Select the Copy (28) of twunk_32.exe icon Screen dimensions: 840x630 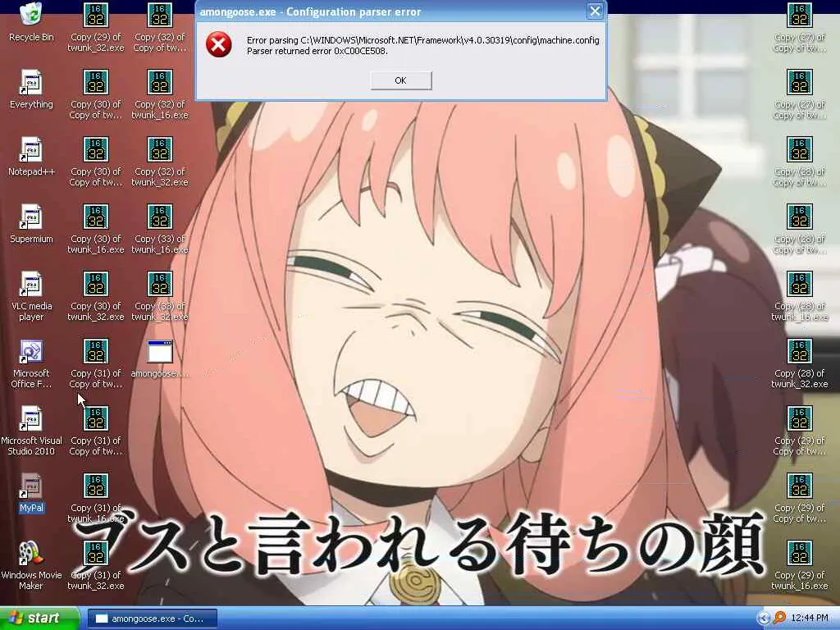[799, 363]
